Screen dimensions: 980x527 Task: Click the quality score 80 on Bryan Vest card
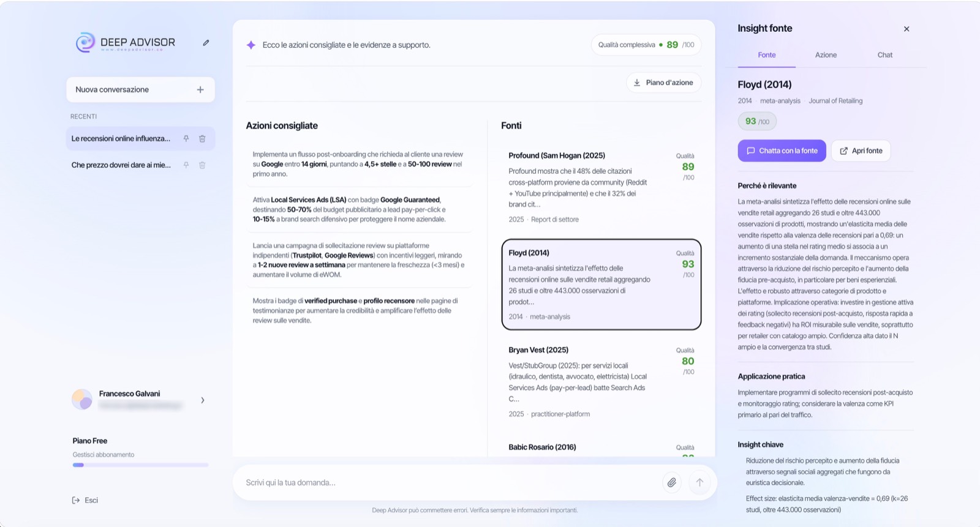click(688, 361)
